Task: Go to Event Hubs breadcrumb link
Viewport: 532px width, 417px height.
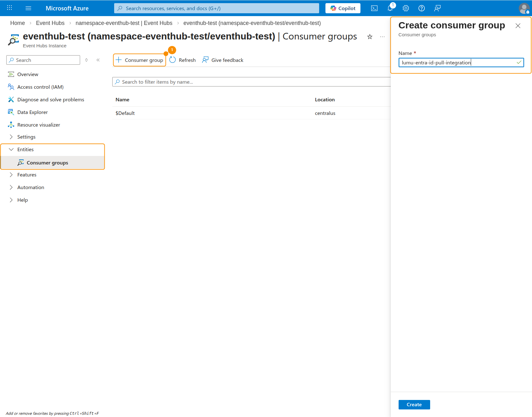Action: [x=50, y=23]
